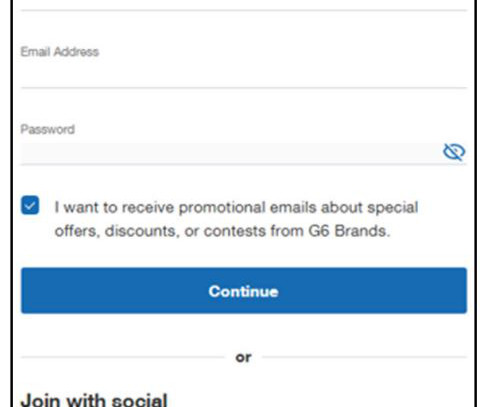The width and height of the screenshot is (489, 407).
Task: Click the white checkmark inside blue checkbox
Action: (30, 206)
